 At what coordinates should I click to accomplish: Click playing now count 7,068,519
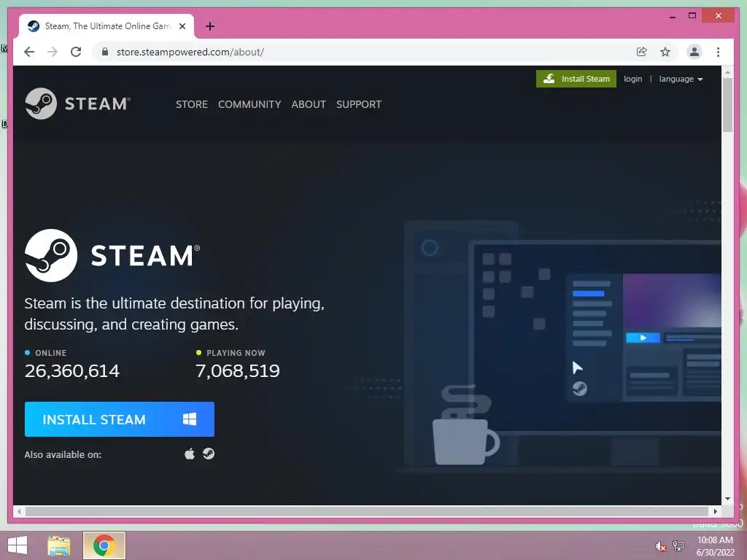coord(238,370)
